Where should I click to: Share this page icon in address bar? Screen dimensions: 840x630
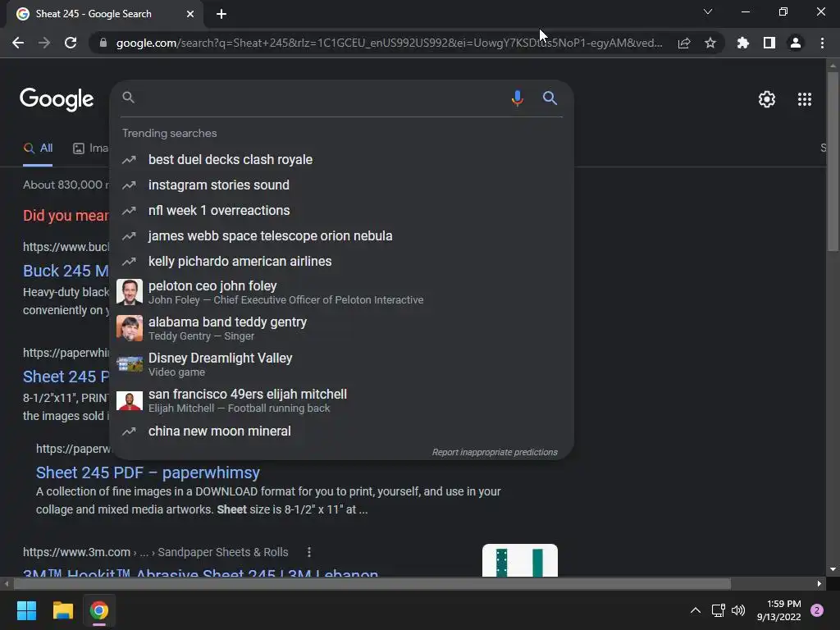(683, 43)
